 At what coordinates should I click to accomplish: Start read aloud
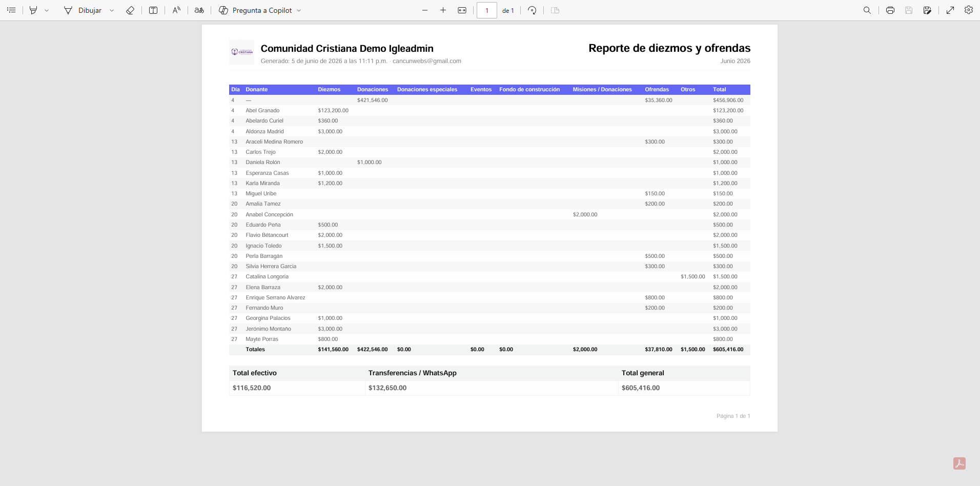point(176,10)
